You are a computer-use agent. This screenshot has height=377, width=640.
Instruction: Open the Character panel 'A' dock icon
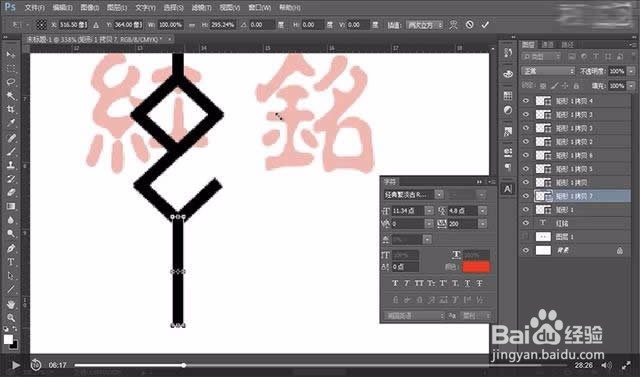point(508,189)
